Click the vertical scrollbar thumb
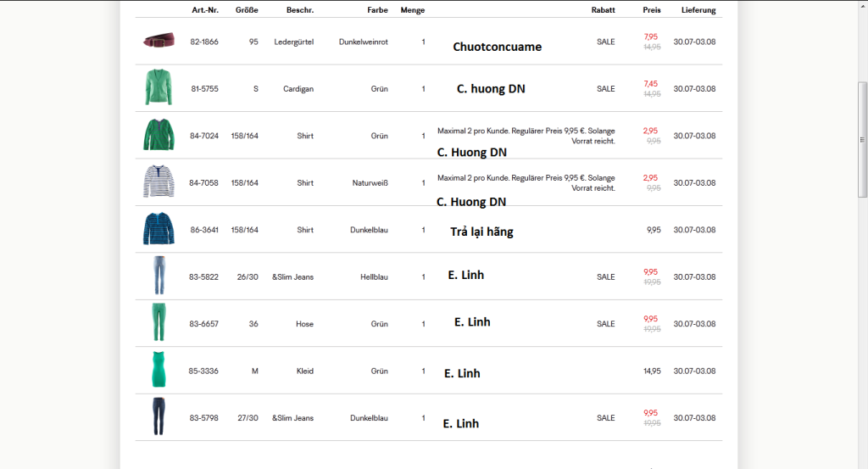 pyautogui.click(x=862, y=140)
